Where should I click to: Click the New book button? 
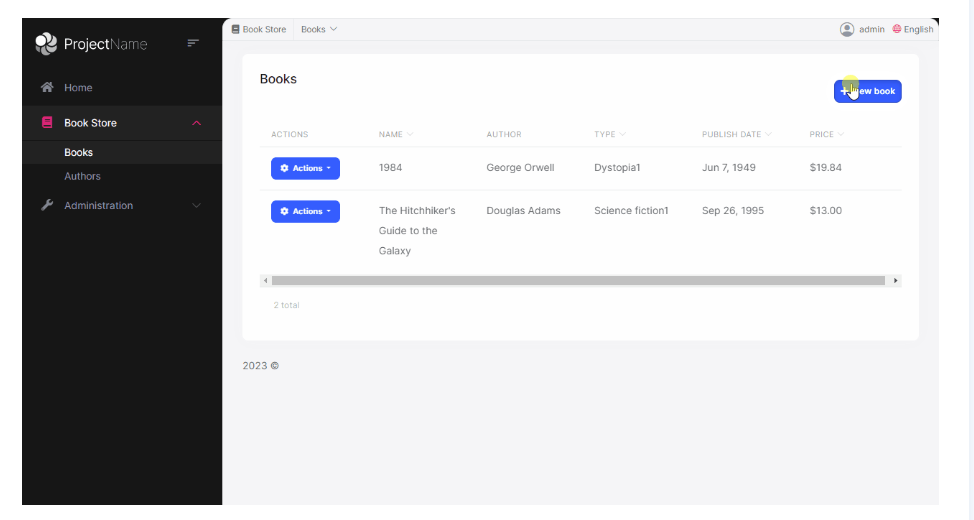(867, 91)
